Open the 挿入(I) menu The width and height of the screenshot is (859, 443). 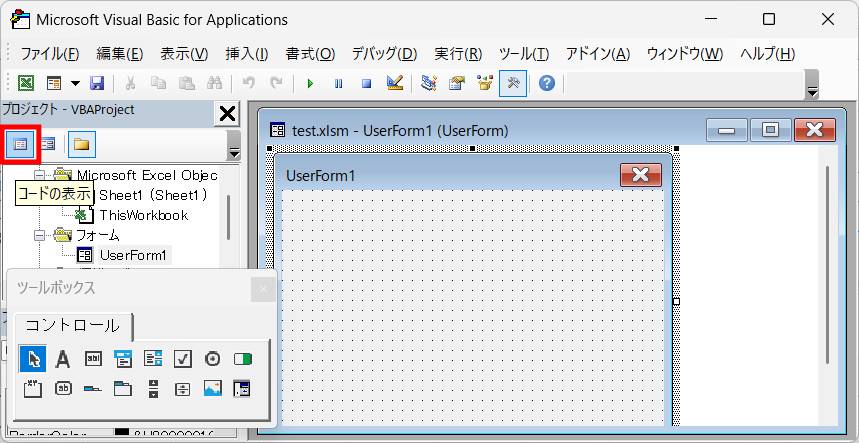[247, 54]
